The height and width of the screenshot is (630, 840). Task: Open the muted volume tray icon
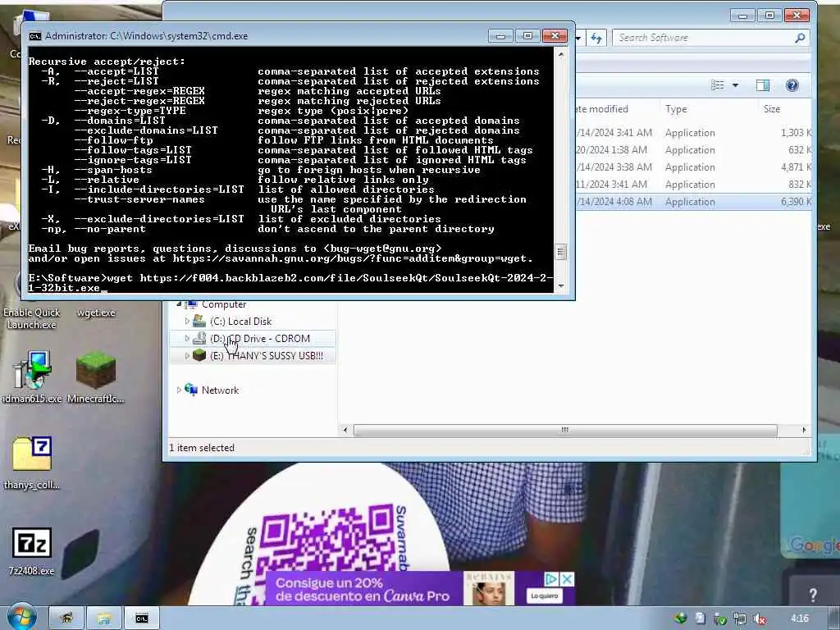(759, 619)
